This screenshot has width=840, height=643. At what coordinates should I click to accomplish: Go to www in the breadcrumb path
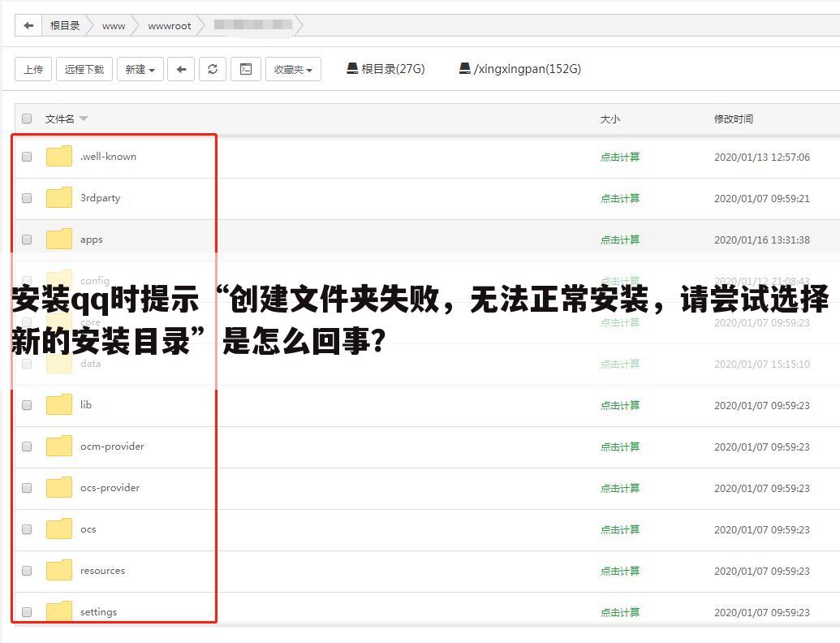114,26
